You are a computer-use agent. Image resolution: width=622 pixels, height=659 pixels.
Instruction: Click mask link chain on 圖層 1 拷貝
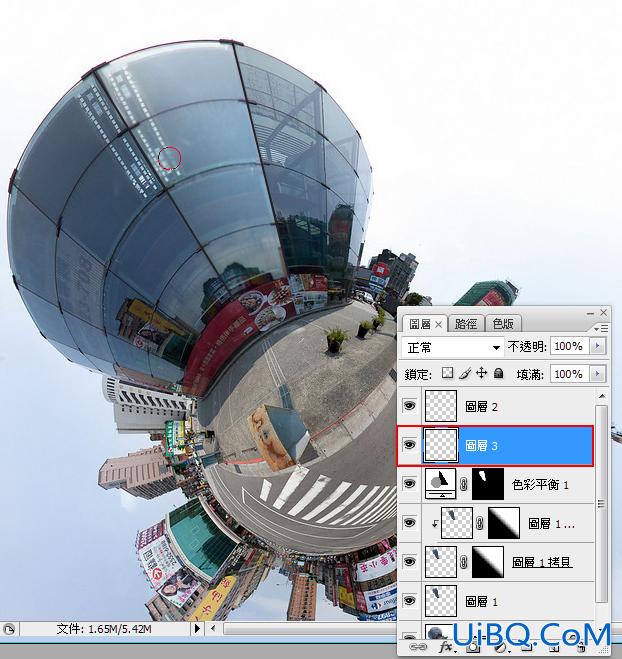point(464,562)
